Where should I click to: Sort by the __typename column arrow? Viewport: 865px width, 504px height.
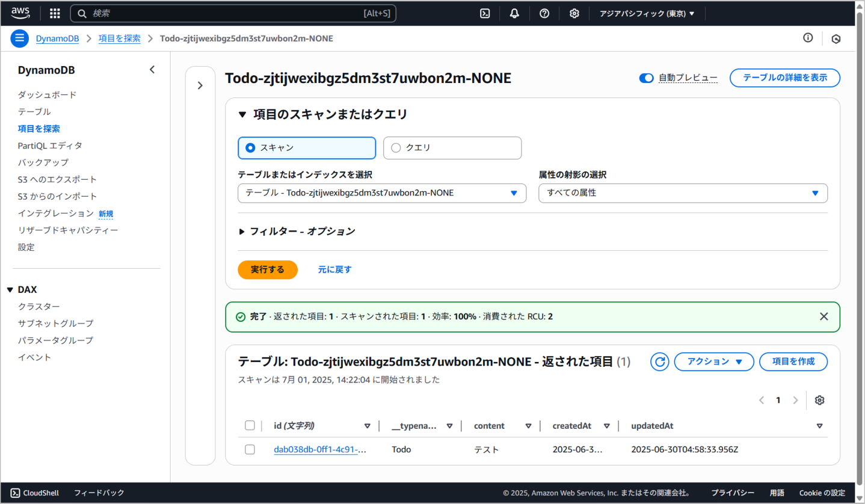[x=449, y=426]
